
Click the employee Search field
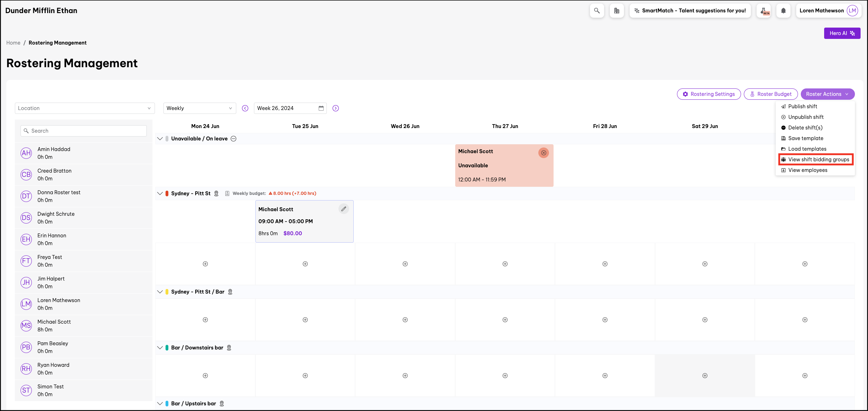84,131
